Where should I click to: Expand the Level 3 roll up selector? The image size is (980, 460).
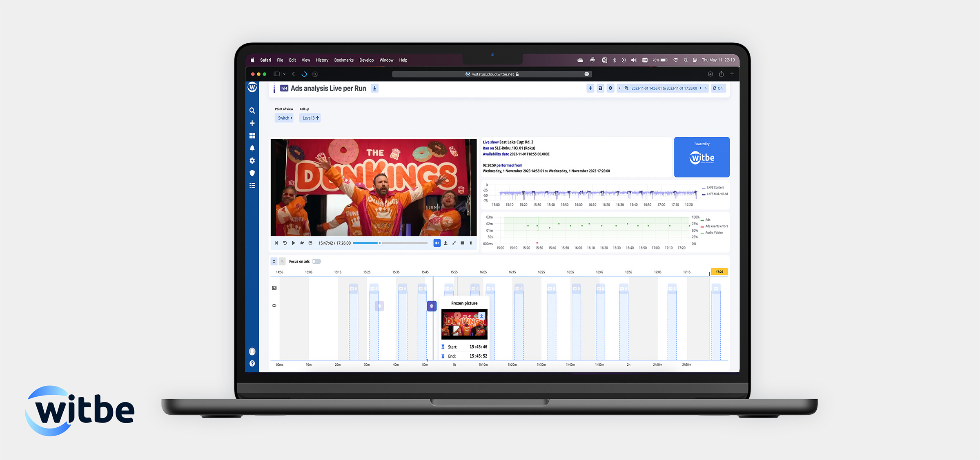(310, 118)
